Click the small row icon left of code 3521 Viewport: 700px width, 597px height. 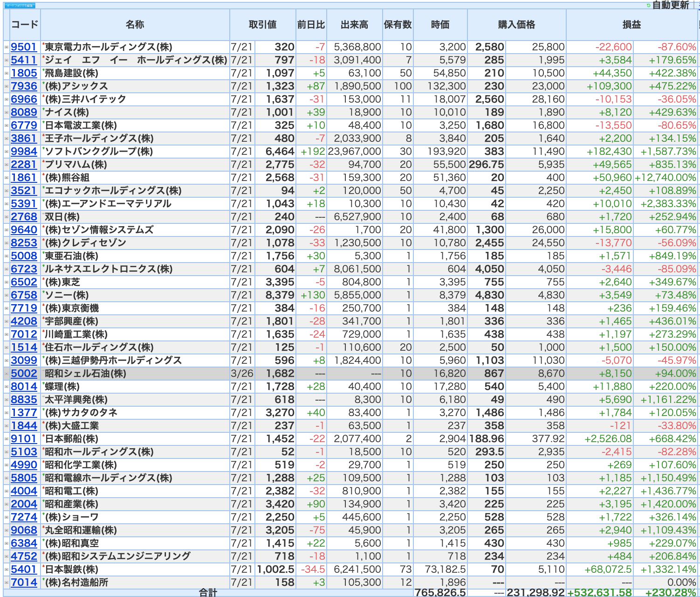[7, 191]
